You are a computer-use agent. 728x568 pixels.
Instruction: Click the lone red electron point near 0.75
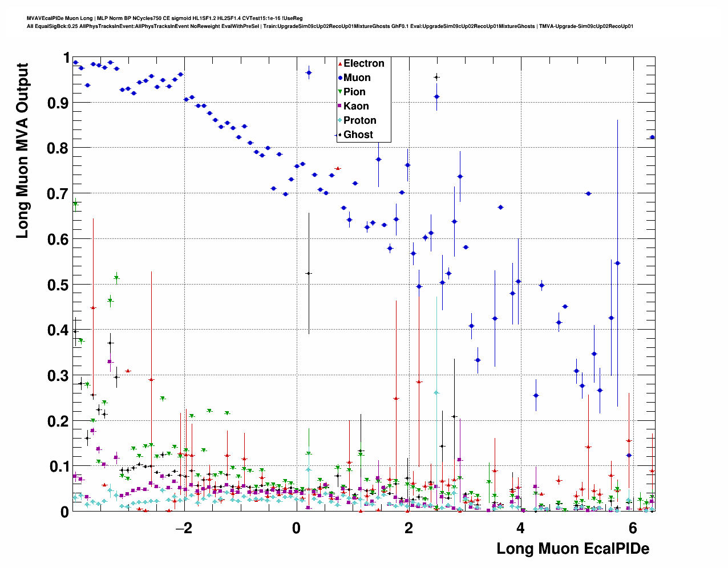338,168
